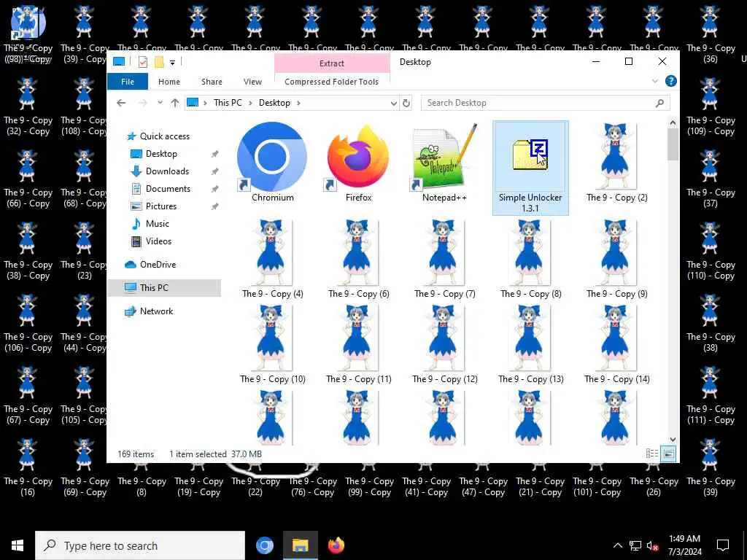Open Desktop in Quick access
747x560 pixels.
click(161, 154)
